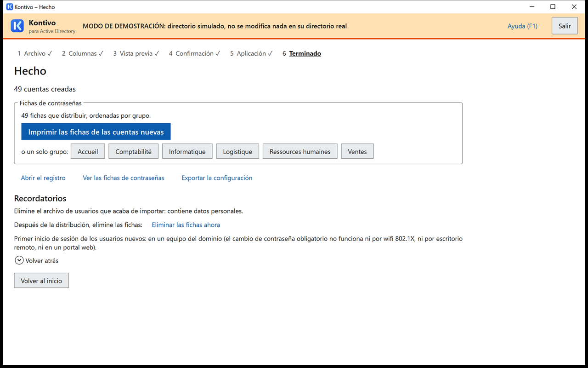
Task: Go to step 1 Archivo
Action: pyautogui.click(x=35, y=53)
